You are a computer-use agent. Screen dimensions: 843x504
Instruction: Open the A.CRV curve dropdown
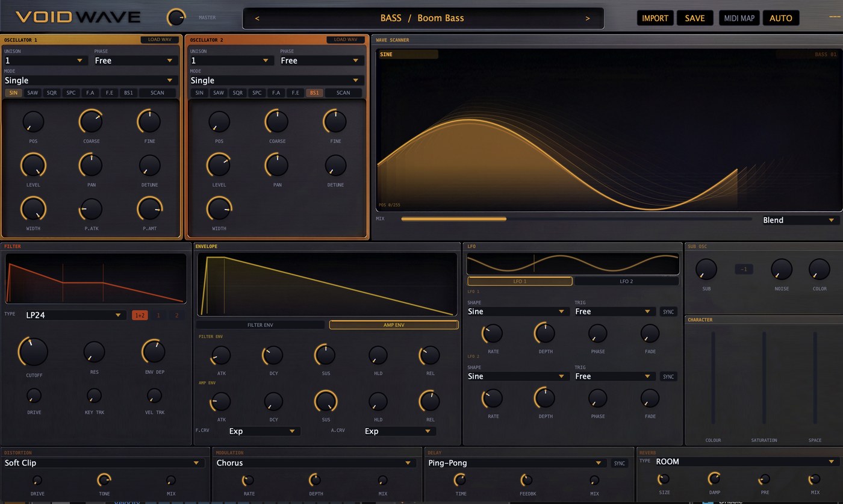point(399,431)
